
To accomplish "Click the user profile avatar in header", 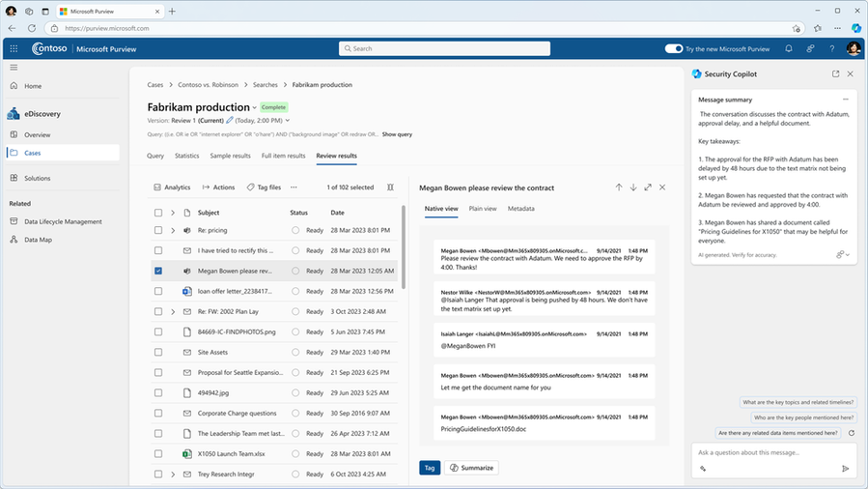I will pos(854,48).
